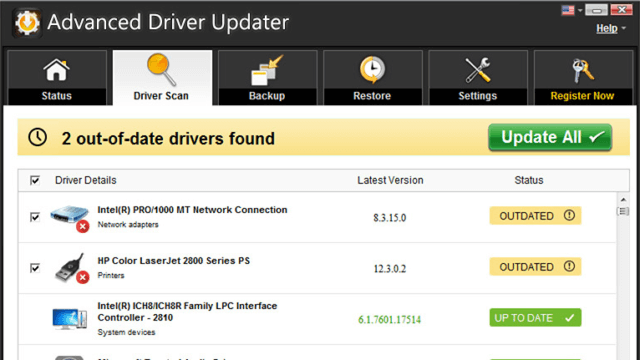The width and height of the screenshot is (640, 360).
Task: Click the HP LaserJet printer USB icon
Action: (71, 268)
